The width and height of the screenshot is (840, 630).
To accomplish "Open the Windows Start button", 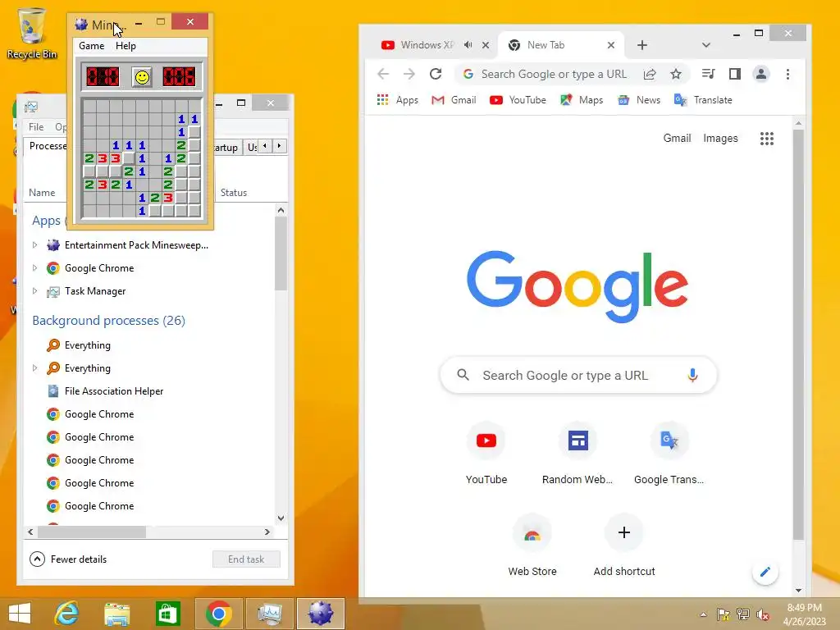I will (20, 614).
